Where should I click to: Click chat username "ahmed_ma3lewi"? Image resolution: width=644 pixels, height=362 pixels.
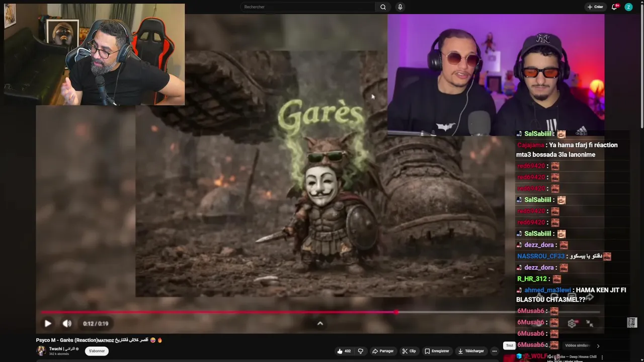(547, 290)
